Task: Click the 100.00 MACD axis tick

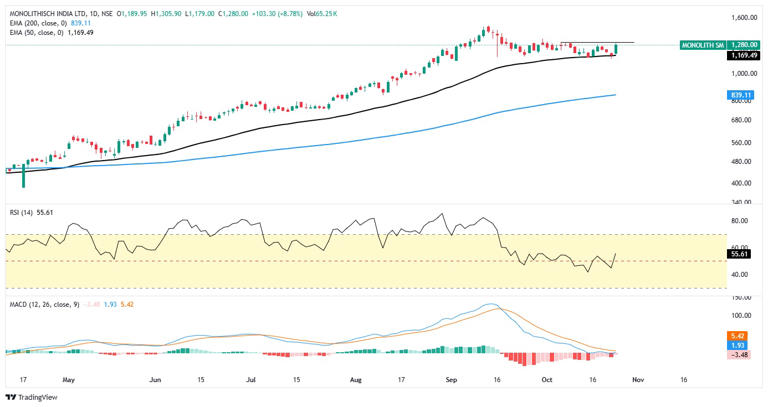Action: [741, 315]
